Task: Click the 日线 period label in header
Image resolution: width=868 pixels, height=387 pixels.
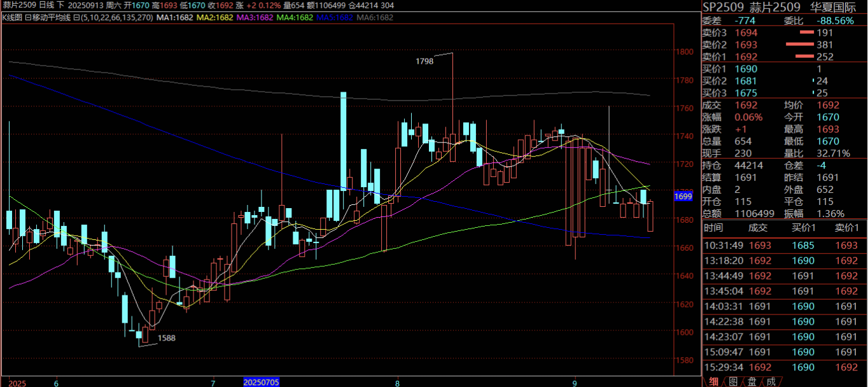Action: pos(47,5)
